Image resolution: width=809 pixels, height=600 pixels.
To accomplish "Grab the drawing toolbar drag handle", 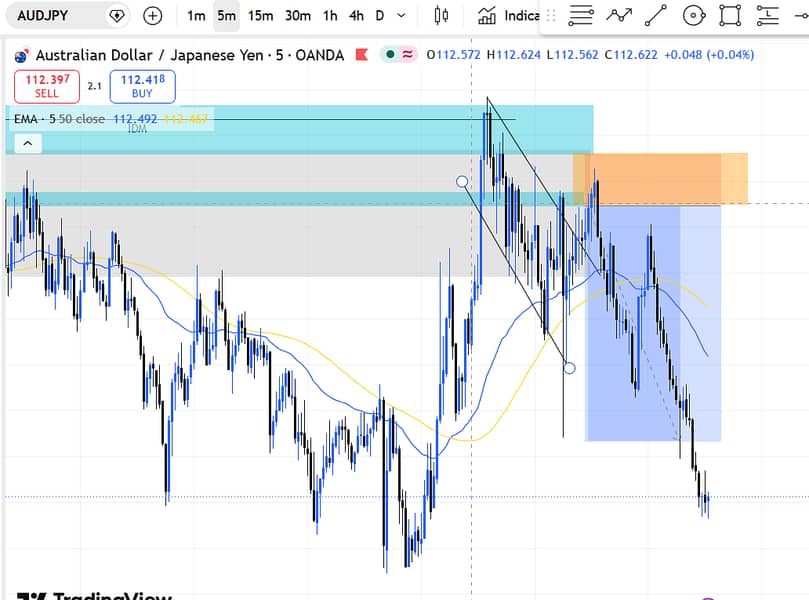I will pos(551,16).
